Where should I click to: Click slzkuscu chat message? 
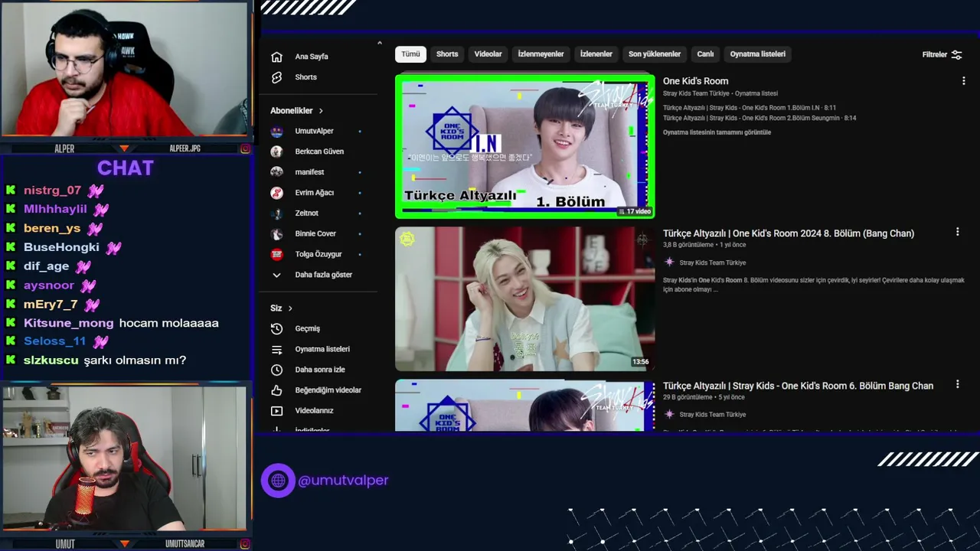(x=135, y=360)
